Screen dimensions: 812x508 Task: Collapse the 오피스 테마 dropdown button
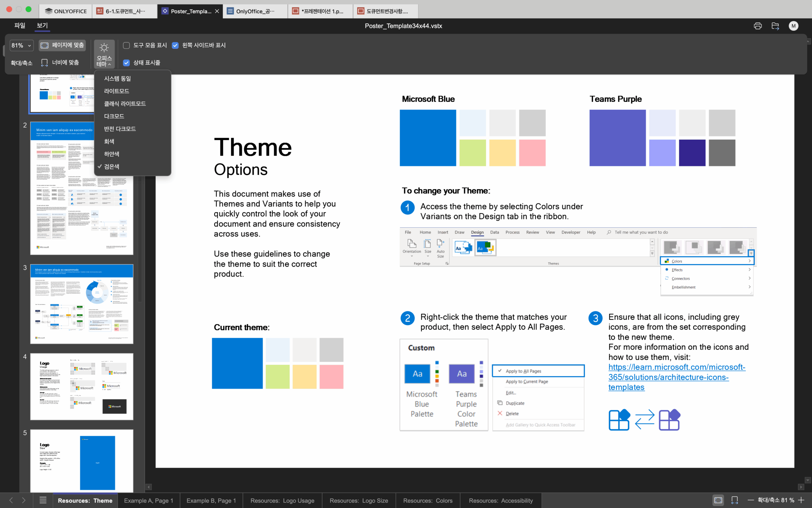point(104,54)
